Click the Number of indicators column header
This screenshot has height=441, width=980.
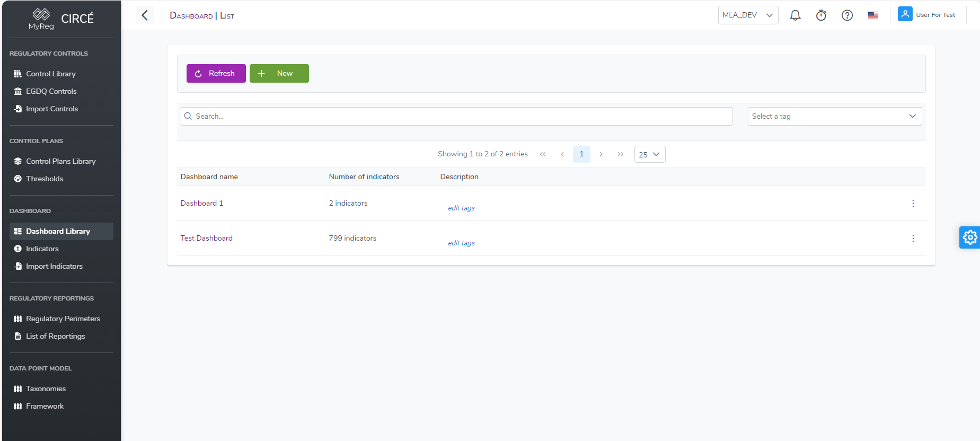[364, 177]
